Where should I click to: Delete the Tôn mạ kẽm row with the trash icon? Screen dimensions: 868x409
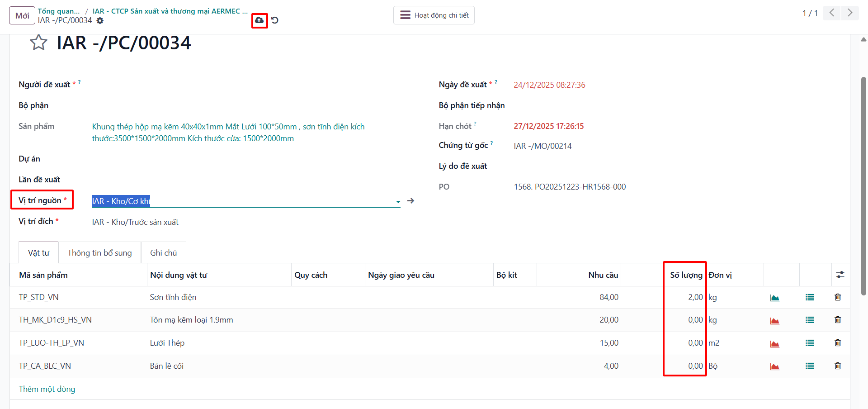[838, 320]
